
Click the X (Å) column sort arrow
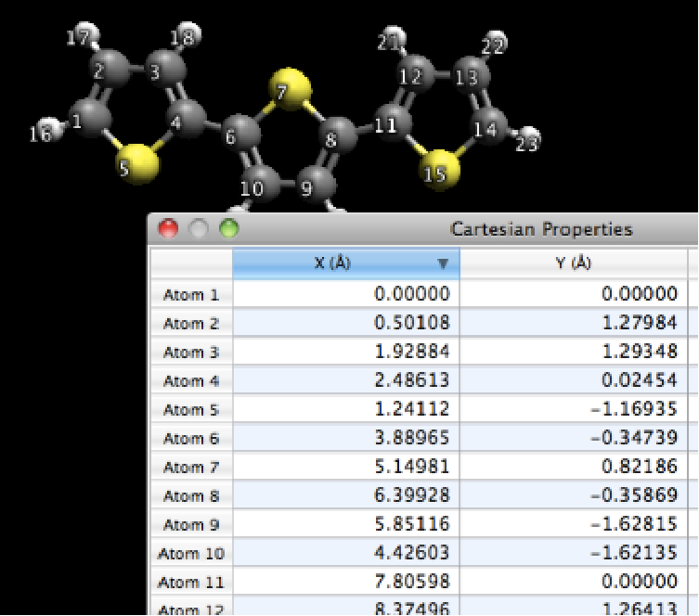coord(443,263)
